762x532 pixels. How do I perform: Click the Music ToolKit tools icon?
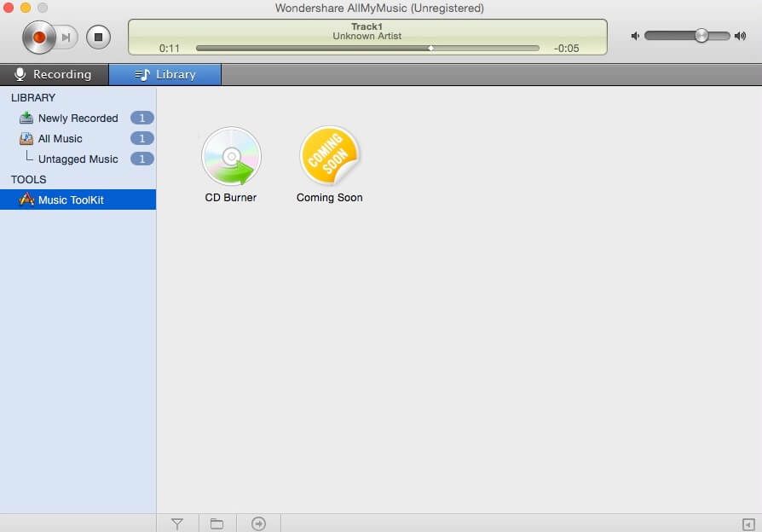point(26,199)
